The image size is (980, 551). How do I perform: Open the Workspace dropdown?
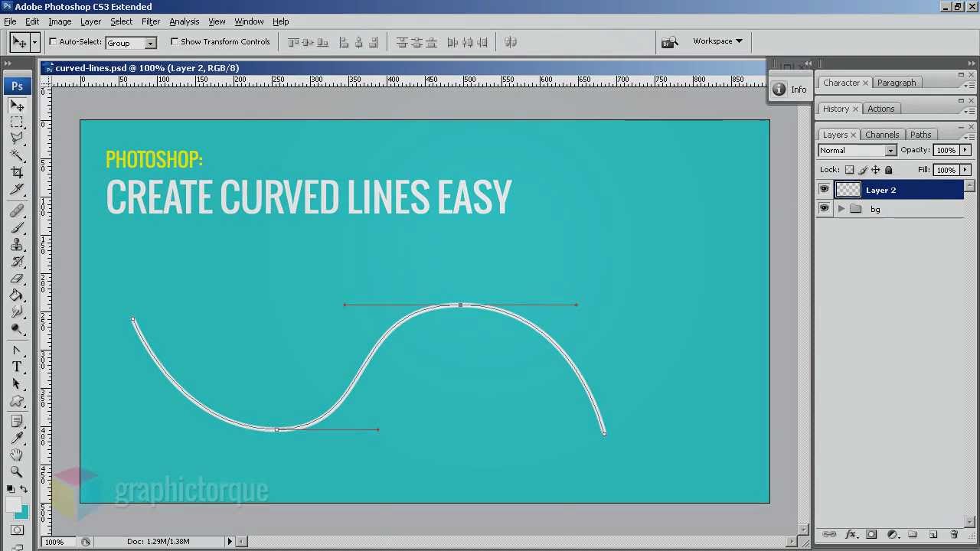[x=717, y=41]
